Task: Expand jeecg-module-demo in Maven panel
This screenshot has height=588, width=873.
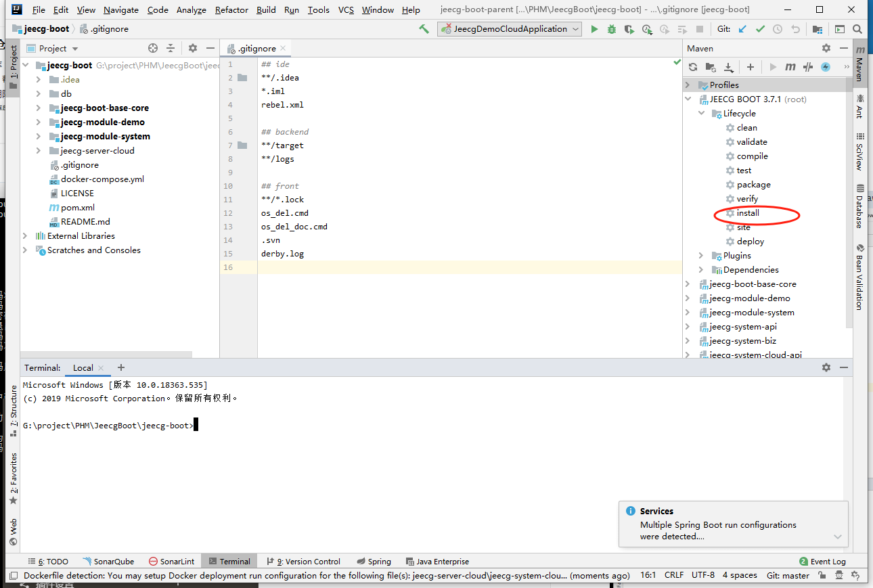Action: (688, 298)
